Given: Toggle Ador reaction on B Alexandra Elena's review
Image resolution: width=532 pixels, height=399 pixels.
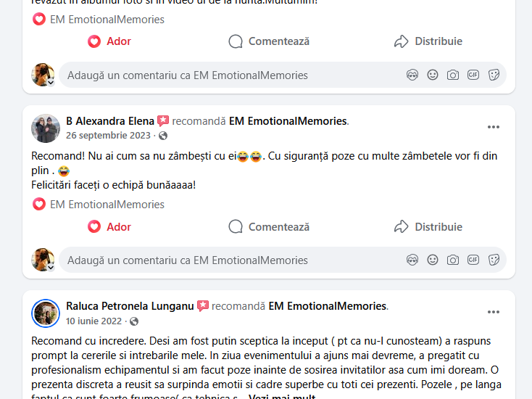Looking at the screenshot, I should pos(109,226).
